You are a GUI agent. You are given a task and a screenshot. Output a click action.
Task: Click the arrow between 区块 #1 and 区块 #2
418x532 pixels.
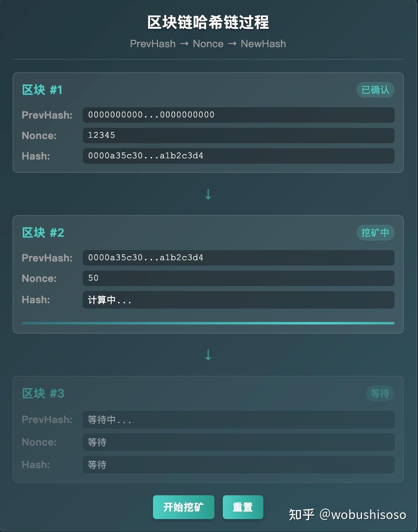click(x=208, y=194)
